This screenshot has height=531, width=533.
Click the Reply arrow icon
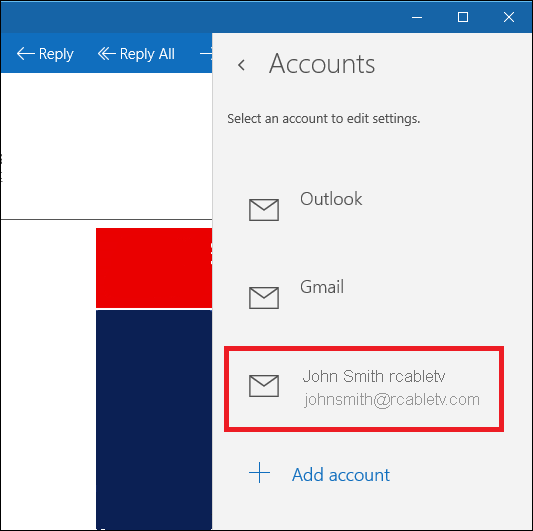[25, 54]
